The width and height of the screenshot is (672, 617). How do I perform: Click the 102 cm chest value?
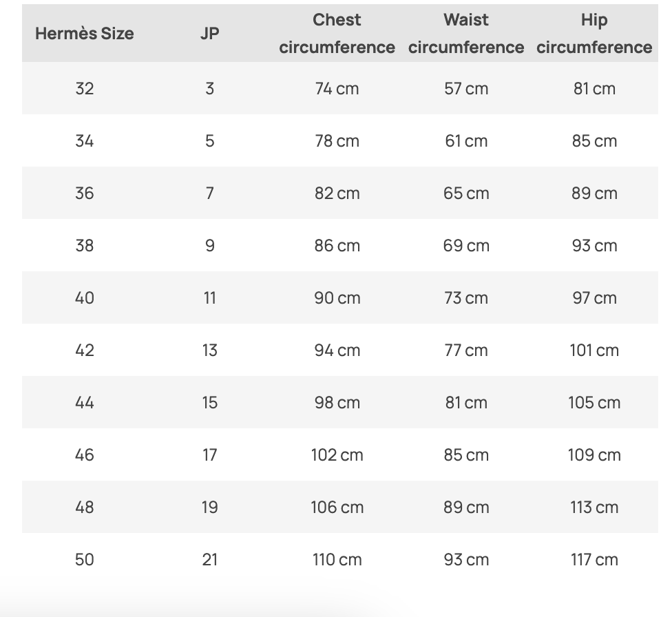point(337,454)
